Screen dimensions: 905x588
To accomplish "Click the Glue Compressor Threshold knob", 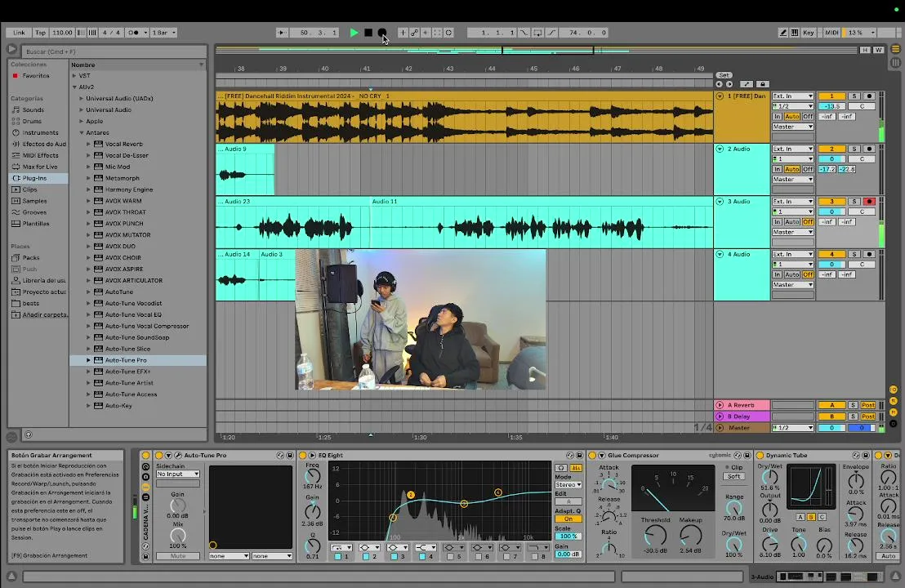I will pos(655,536).
